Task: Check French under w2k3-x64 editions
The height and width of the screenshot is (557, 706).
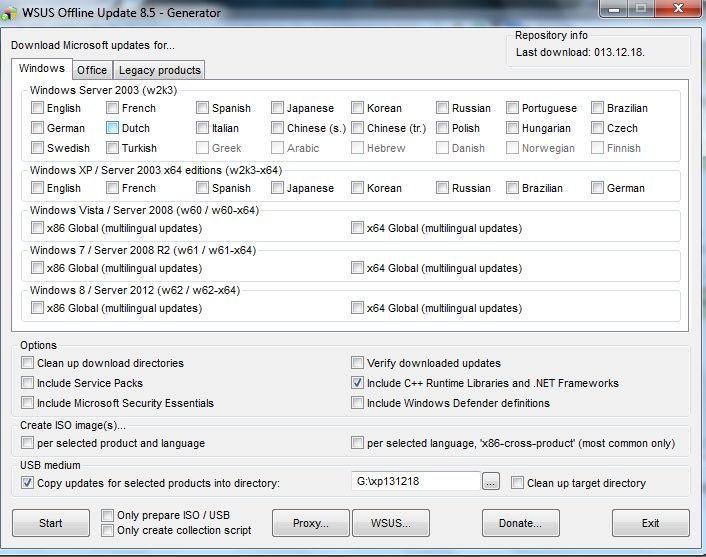Action: [113, 188]
